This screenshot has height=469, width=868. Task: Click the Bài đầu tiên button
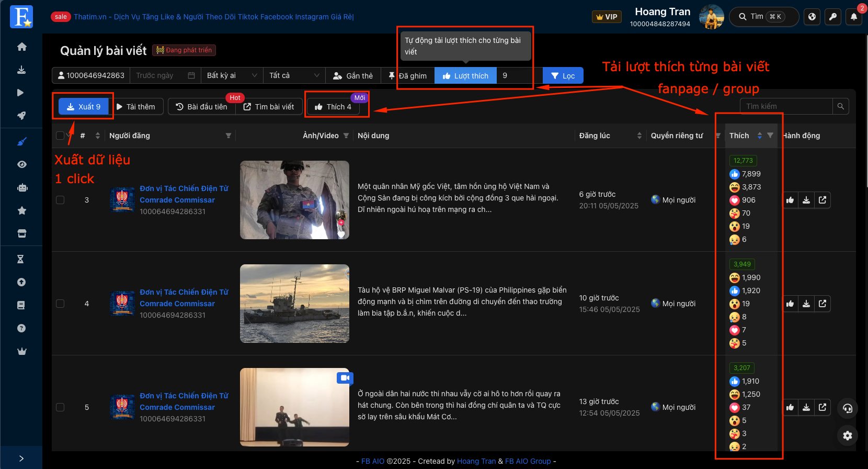pyautogui.click(x=202, y=107)
